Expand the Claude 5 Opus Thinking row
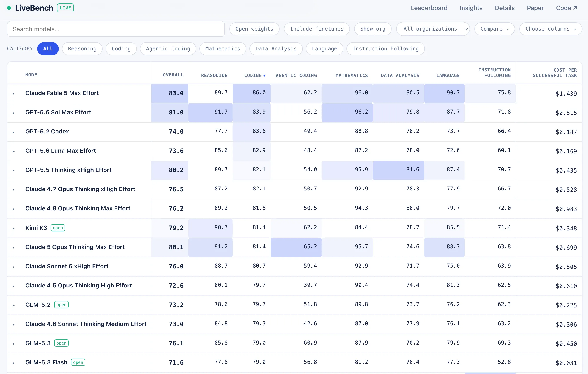This screenshot has width=588, height=374. coord(14,248)
